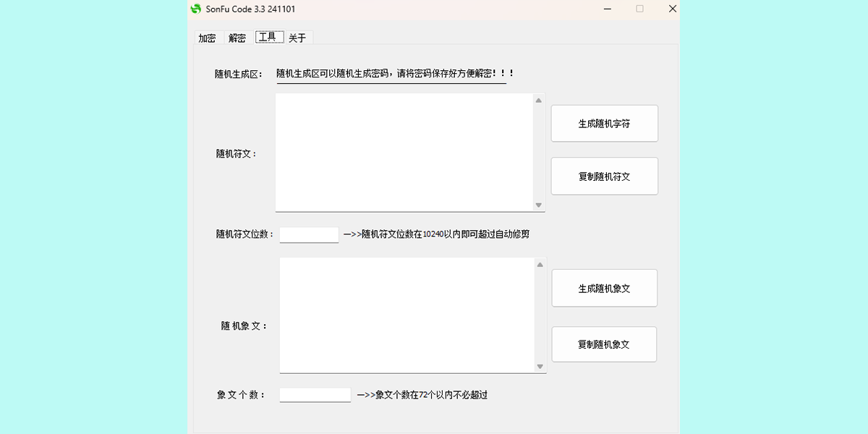This screenshot has height=434, width=868.
Task: Click the 复制随机符文 button
Action: [604, 176]
